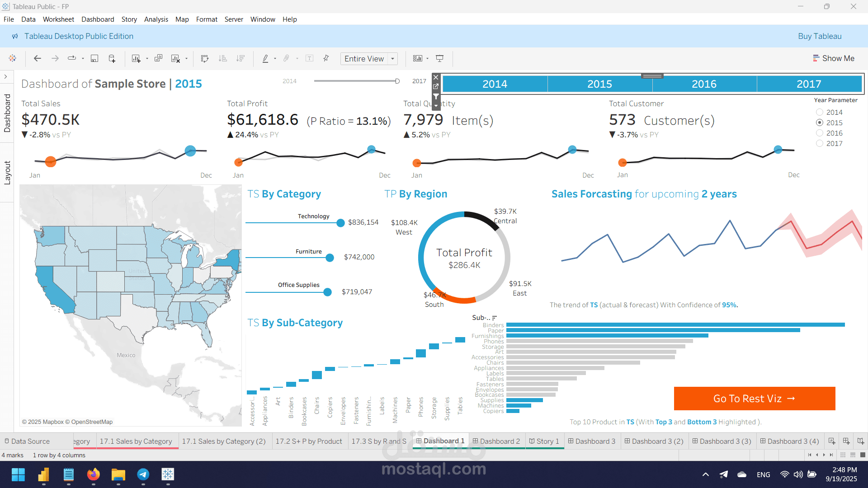Viewport: 868px width, 488px height.
Task: Select 2014 in Year Parameter
Action: pyautogui.click(x=820, y=112)
